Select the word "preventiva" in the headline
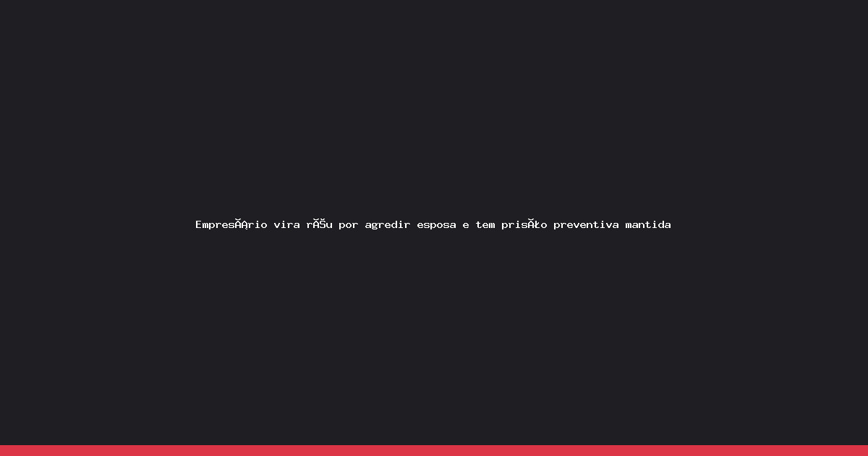 click(586, 224)
